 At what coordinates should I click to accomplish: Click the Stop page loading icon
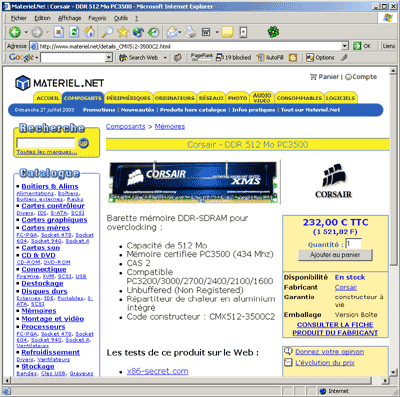click(x=59, y=32)
